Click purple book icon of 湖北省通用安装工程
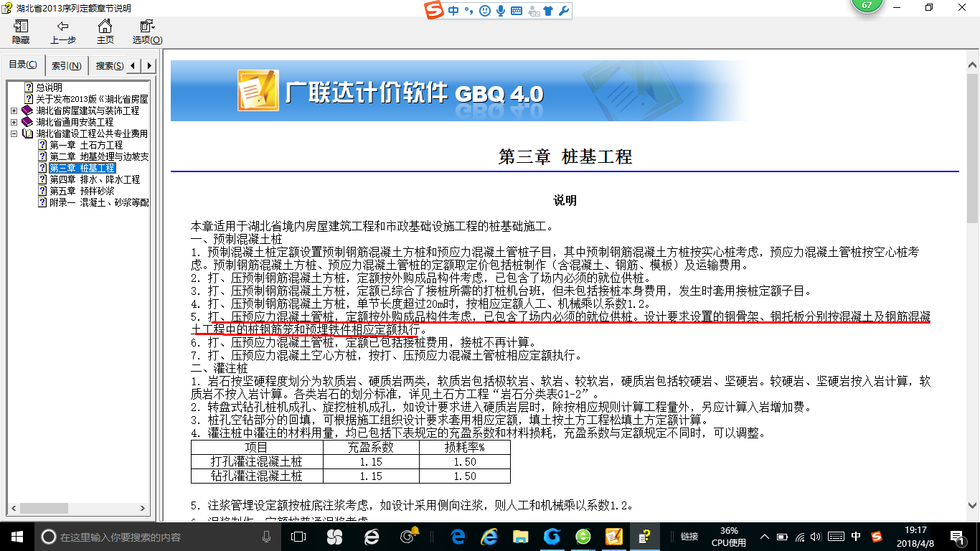The height and width of the screenshot is (551, 980). 27,122
